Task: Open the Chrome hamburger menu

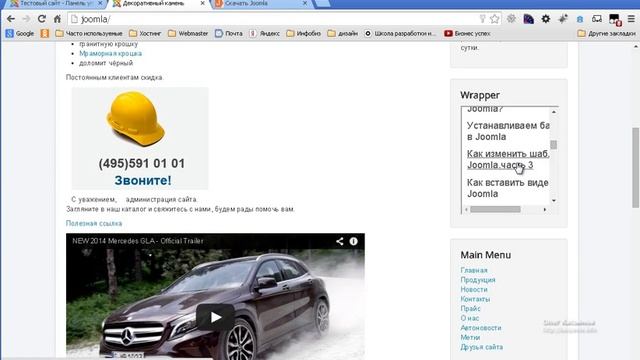Action: (x=631, y=19)
